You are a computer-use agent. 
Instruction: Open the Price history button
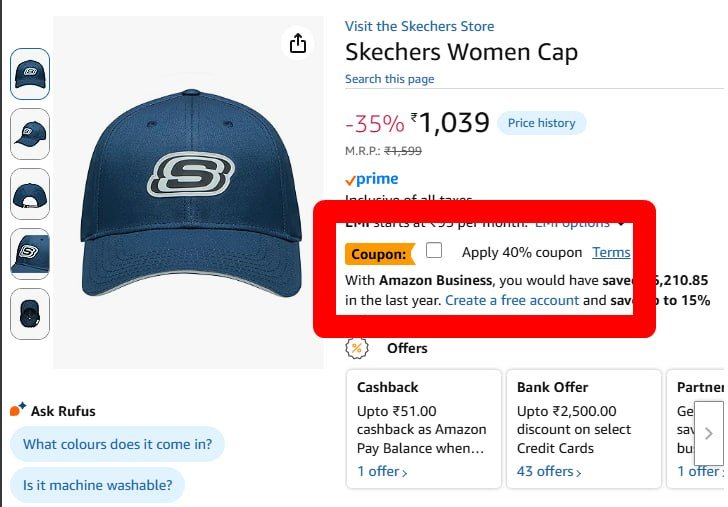tap(541, 123)
